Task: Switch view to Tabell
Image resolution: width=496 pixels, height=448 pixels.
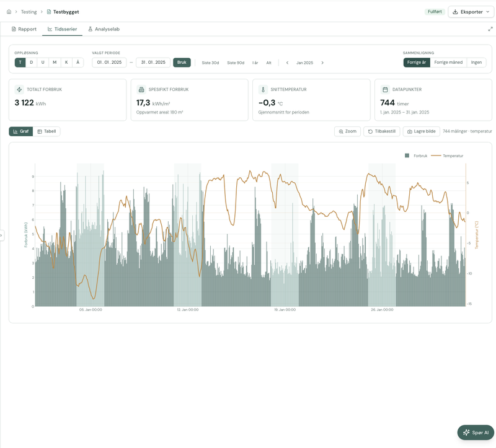Action: (x=46, y=131)
